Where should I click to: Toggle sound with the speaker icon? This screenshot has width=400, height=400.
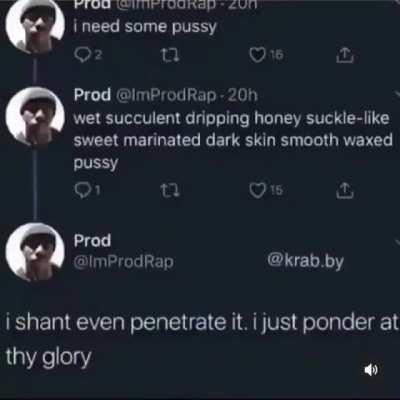click(x=371, y=370)
